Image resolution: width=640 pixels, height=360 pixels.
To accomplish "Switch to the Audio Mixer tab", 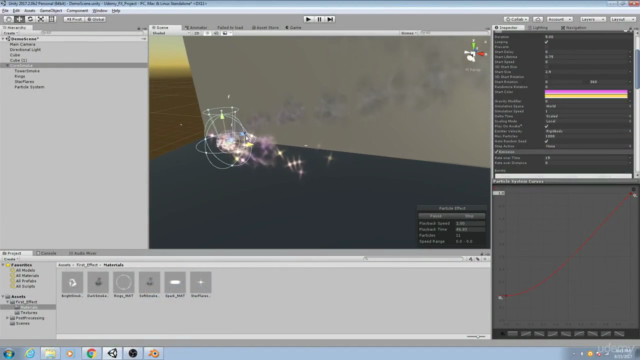I will [82, 253].
